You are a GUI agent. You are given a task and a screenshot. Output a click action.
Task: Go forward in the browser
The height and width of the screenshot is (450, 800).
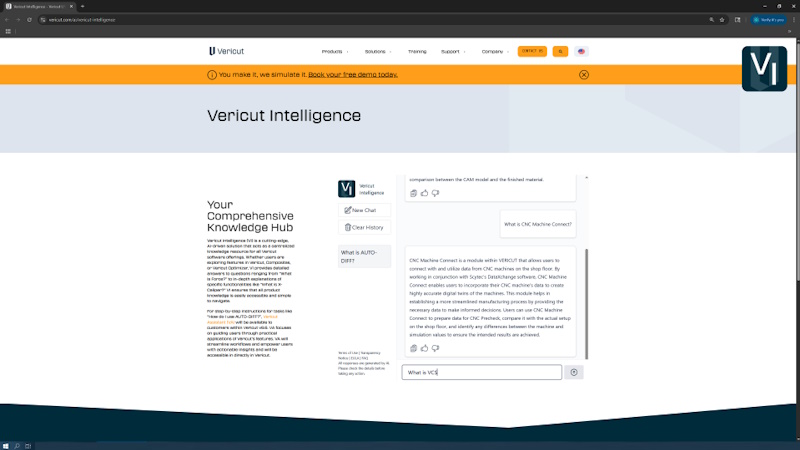18,20
